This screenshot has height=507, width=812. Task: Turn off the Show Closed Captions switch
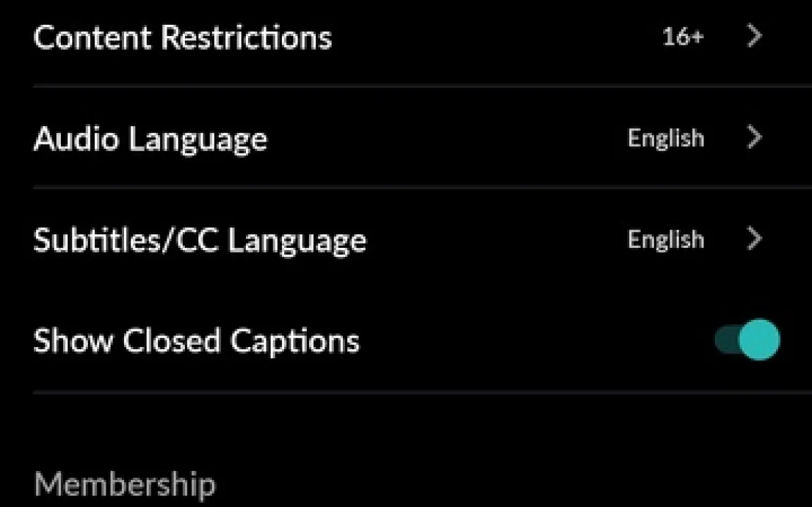(747, 341)
